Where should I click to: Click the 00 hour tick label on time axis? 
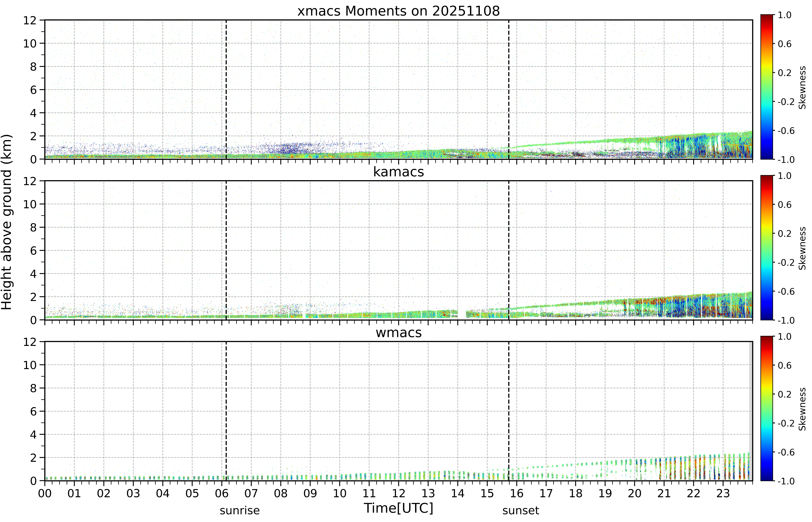(x=45, y=493)
